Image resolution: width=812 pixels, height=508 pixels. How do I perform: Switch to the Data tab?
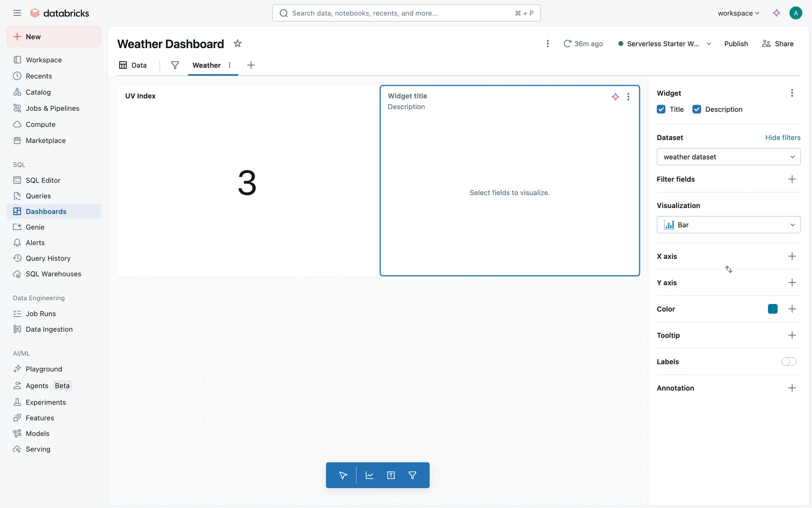click(x=133, y=65)
